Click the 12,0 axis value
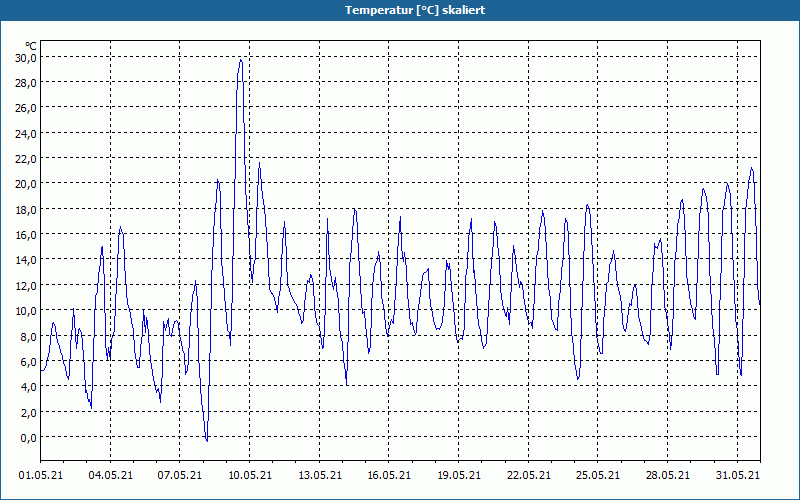Image resolution: width=800 pixels, height=500 pixels. [26, 286]
